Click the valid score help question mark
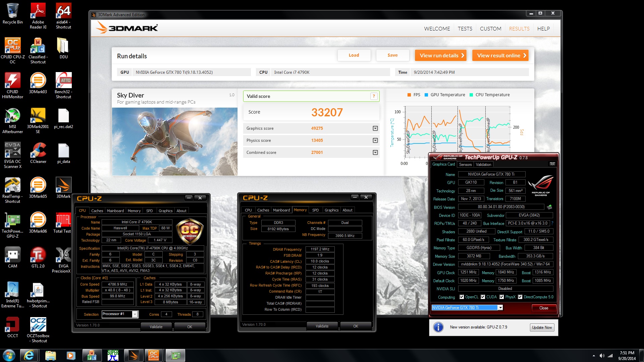Viewport: 644px width, 362px height. pyautogui.click(x=374, y=96)
